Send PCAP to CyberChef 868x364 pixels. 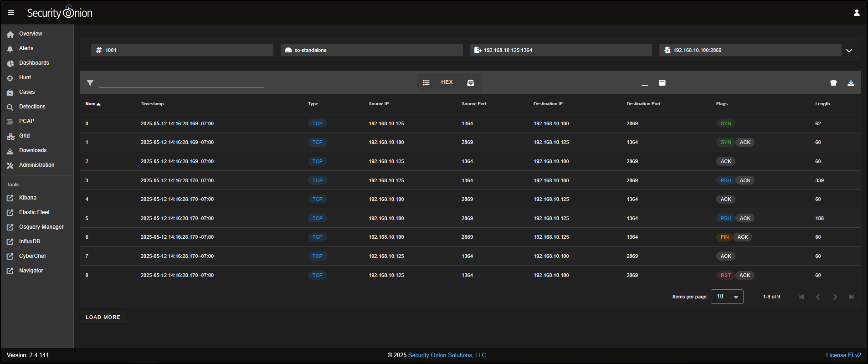click(x=833, y=83)
